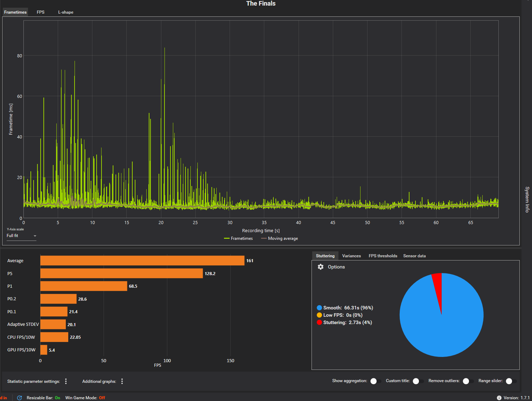Screen dimensions: 532x401
Task: Click the refresh icon in status bar
Action: (x=20, y=398)
